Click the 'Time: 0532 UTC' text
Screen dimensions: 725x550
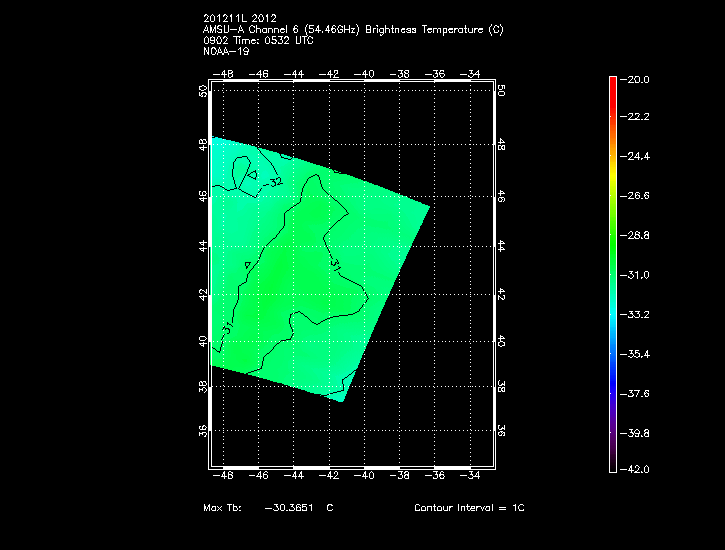point(266,41)
